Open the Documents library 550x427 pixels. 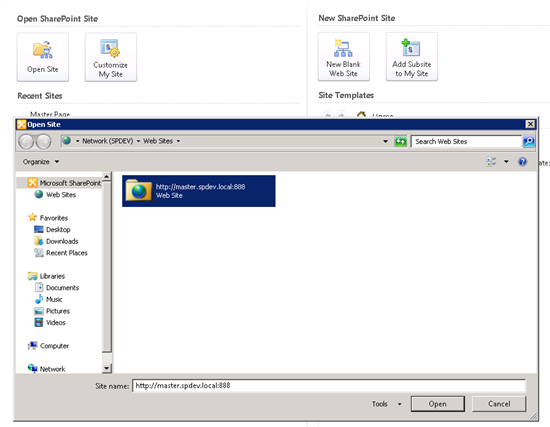coord(57,288)
